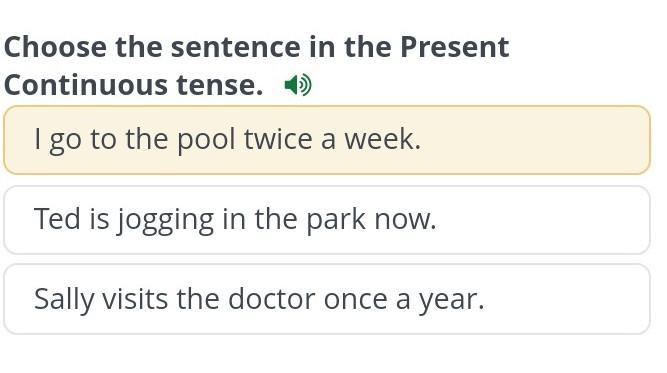Select the highlighted pool answer option

coord(327,140)
